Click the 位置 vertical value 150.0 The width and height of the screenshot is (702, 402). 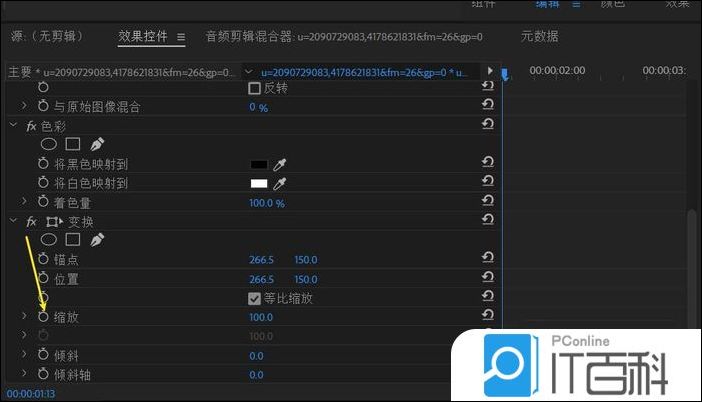(306, 280)
